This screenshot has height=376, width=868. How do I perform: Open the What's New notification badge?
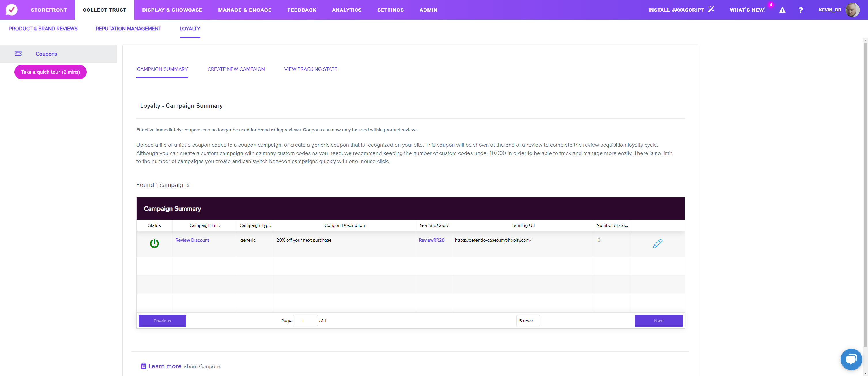[x=771, y=5]
